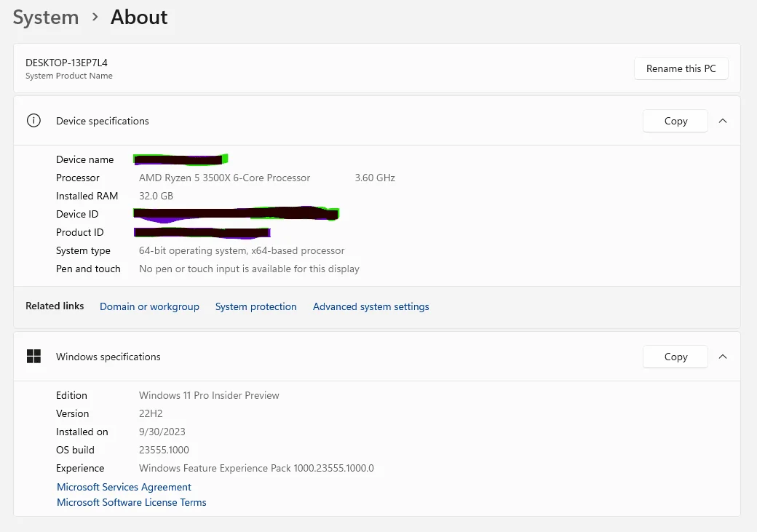Collapse the Windows specifications section chevron
The height and width of the screenshot is (532, 757).
coord(723,357)
